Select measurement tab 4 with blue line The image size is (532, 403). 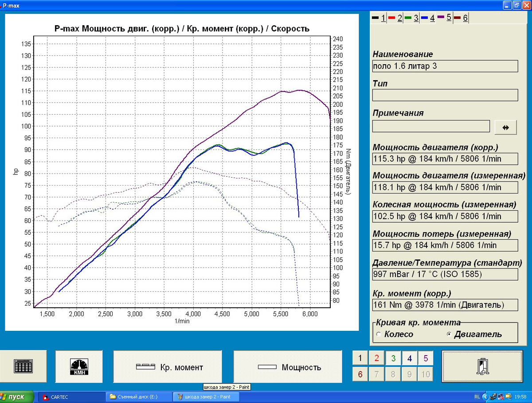[x=427, y=18]
